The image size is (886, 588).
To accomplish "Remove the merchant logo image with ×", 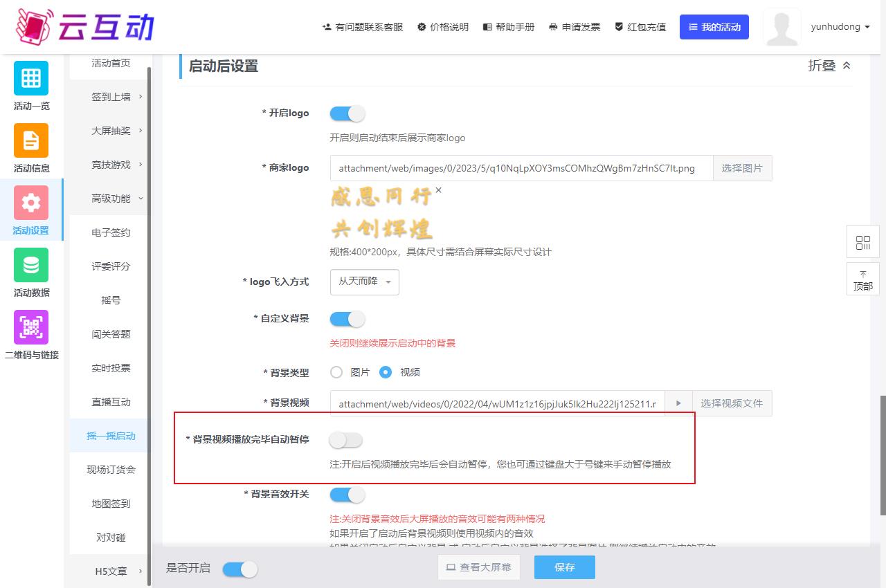I will click(438, 190).
